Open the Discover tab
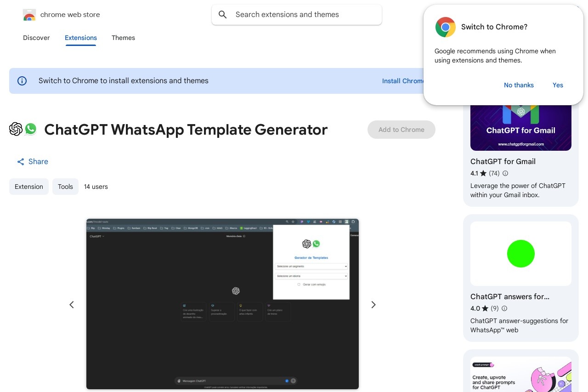This screenshot has height=392, width=588. click(36, 38)
